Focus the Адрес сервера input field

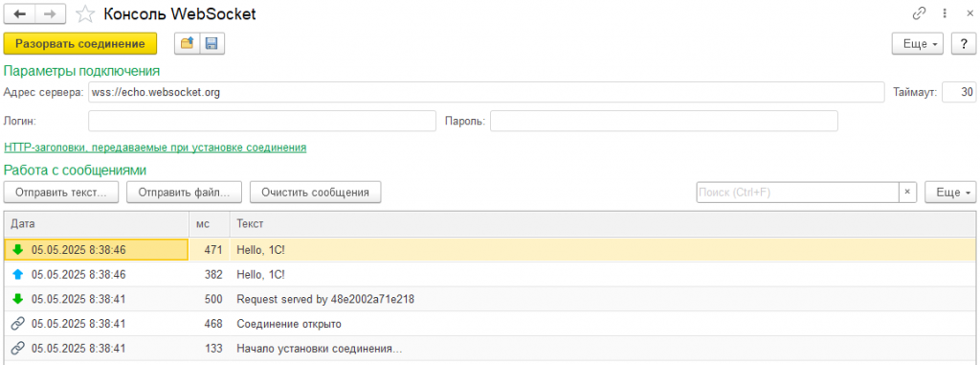pyautogui.click(x=486, y=92)
